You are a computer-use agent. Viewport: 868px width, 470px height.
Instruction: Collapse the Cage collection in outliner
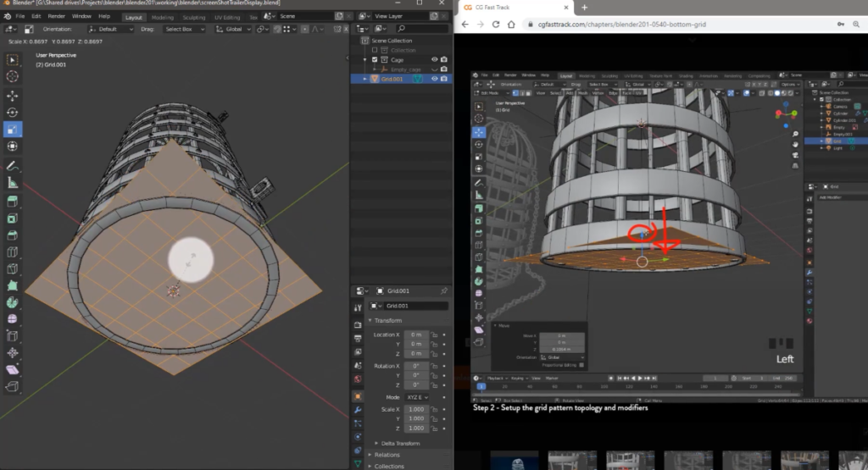click(364, 60)
